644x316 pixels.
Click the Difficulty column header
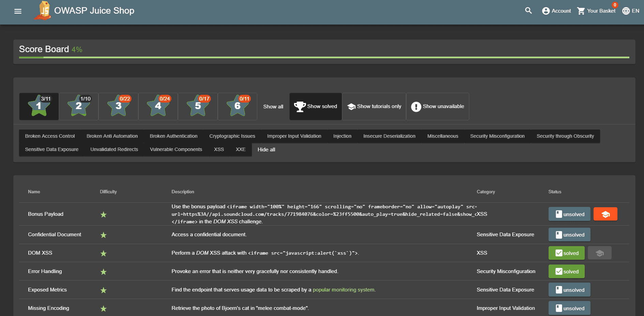click(108, 192)
